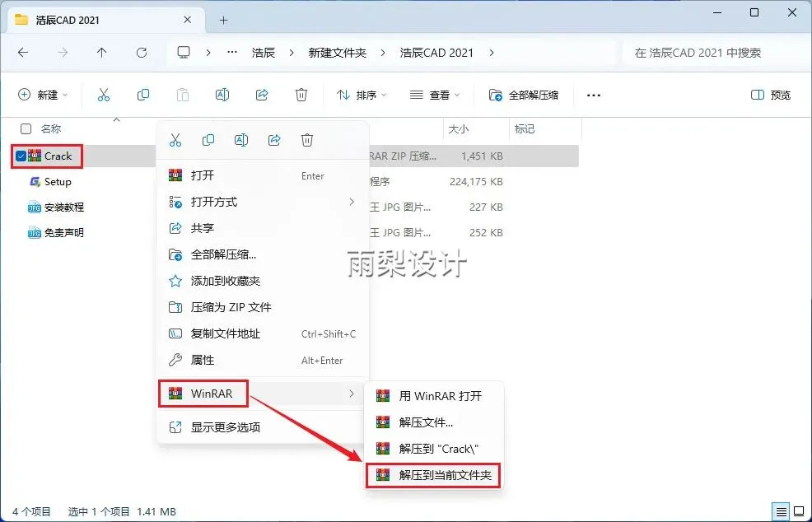This screenshot has width=812, height=522.
Task: Open the 打开方式 submenu
Action: coord(263,202)
